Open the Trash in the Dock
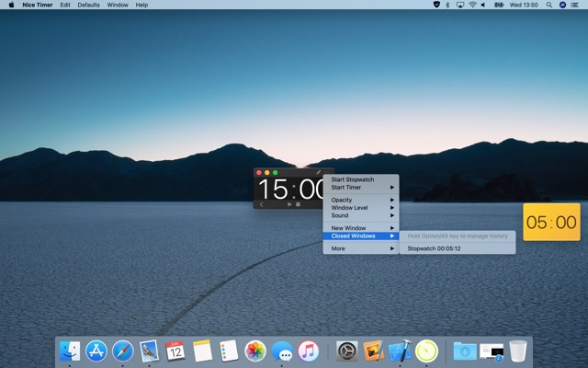The width and height of the screenshot is (588, 368). [518, 351]
